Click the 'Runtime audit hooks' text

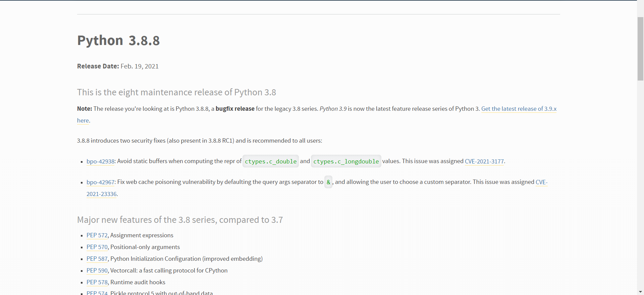pos(138,282)
